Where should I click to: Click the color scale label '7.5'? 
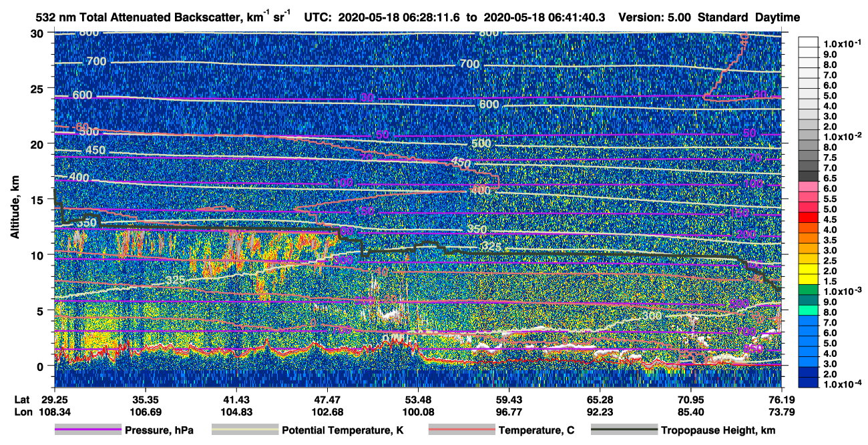coord(831,157)
